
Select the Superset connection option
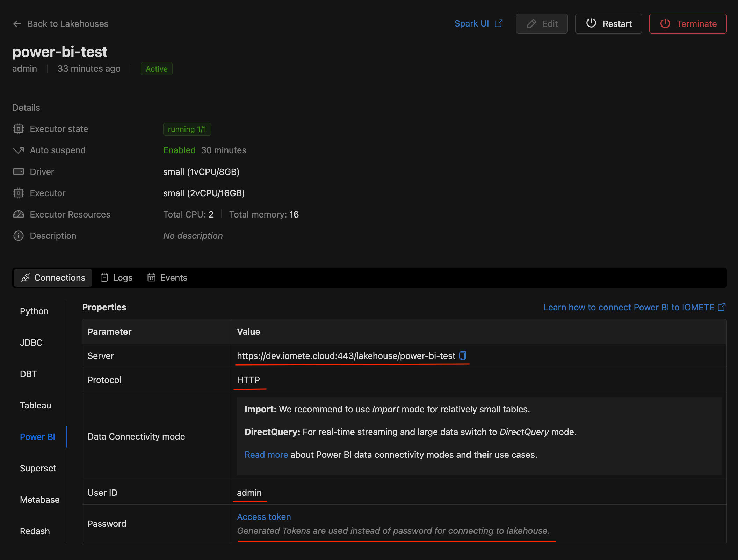click(x=38, y=468)
